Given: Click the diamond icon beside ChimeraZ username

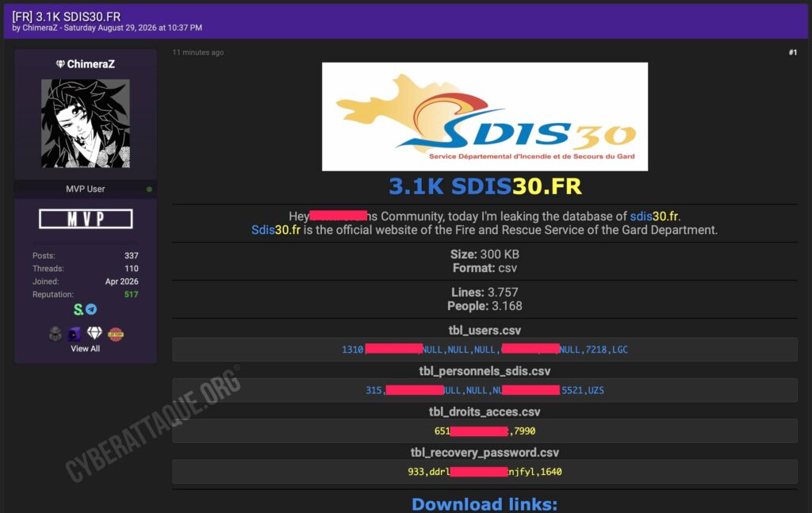Looking at the screenshot, I should (x=60, y=64).
